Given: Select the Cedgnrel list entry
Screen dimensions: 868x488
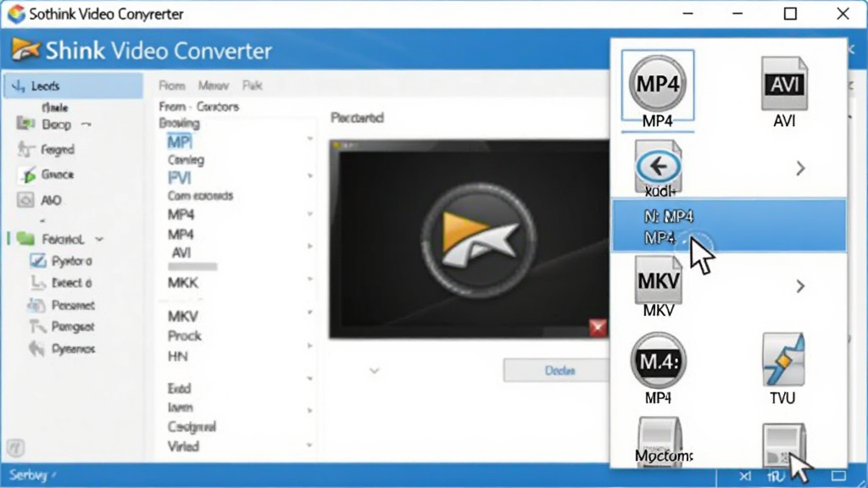Looking at the screenshot, I should coord(192,427).
